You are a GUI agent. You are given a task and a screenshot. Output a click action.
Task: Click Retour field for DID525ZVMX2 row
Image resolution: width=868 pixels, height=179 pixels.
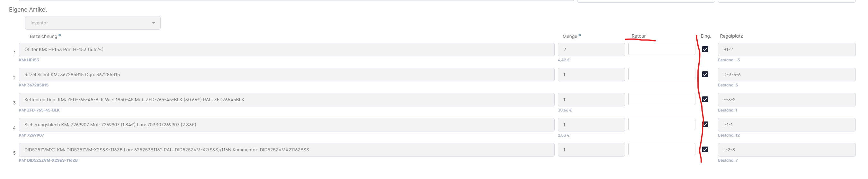coord(661,149)
